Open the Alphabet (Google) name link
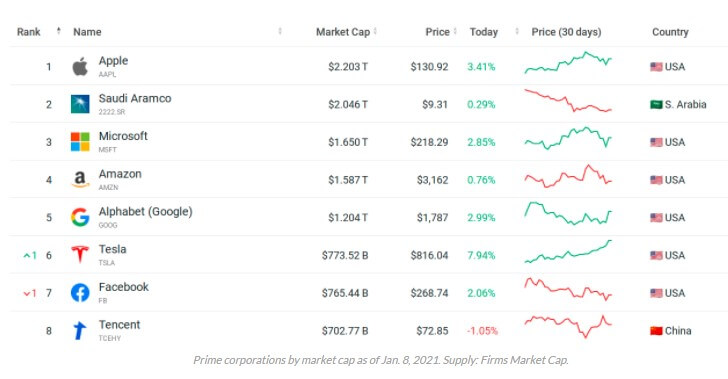Screen dimensions: 728x379 [145, 211]
